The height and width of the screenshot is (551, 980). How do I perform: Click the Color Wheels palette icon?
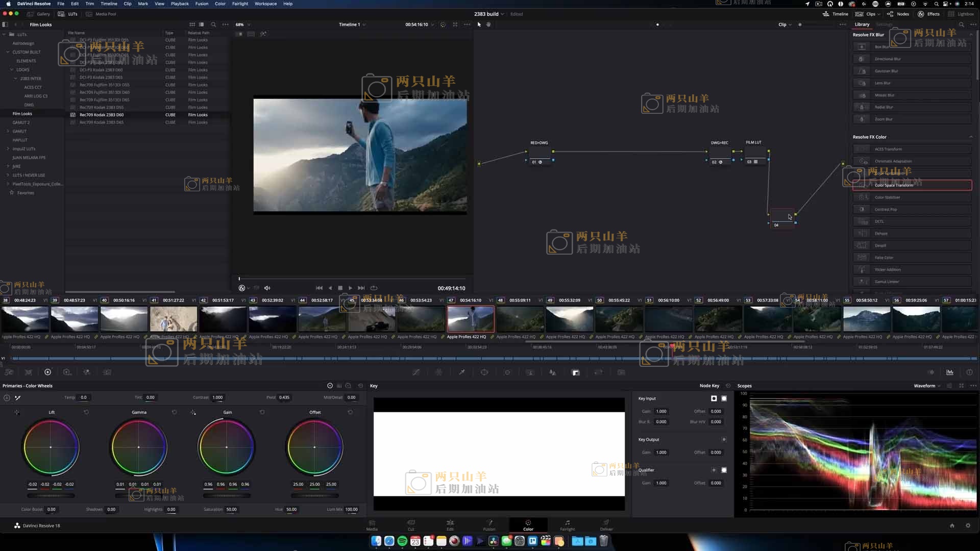(47, 372)
